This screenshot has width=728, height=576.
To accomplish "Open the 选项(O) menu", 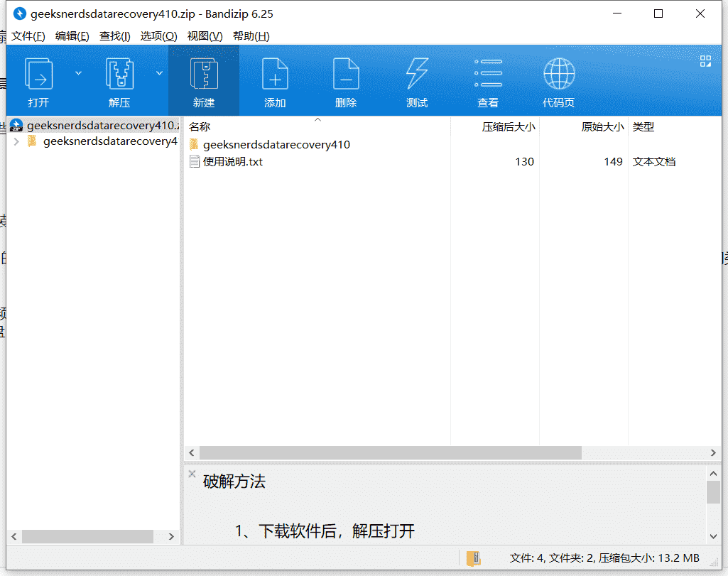I will coord(158,36).
